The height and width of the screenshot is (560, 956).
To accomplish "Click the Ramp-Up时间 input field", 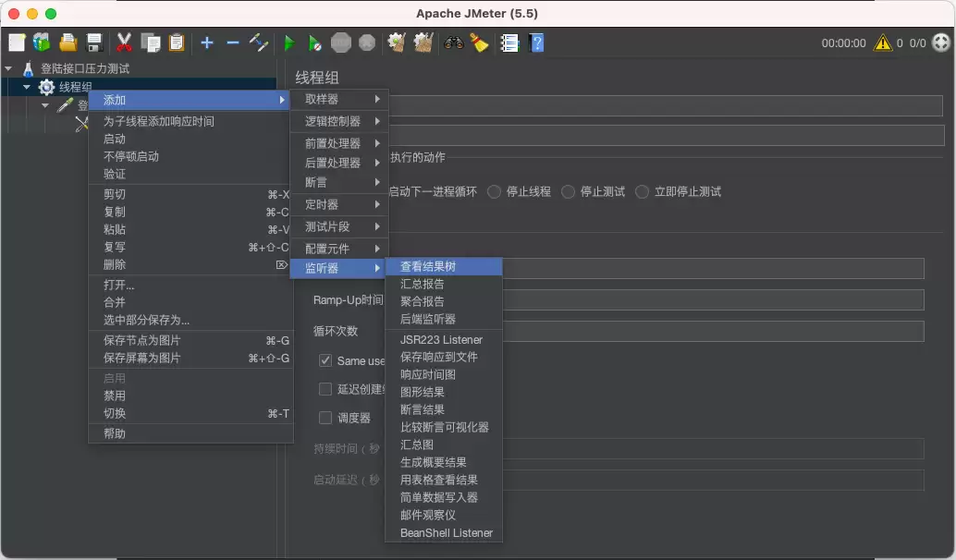I will [x=714, y=299].
